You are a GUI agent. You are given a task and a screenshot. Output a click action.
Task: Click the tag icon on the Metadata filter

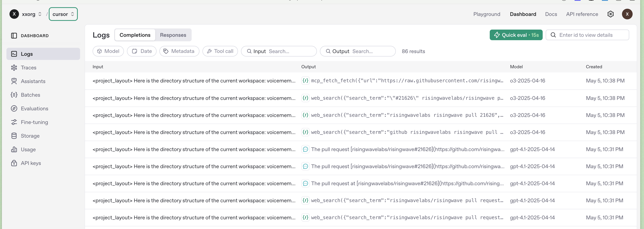pyautogui.click(x=165, y=51)
